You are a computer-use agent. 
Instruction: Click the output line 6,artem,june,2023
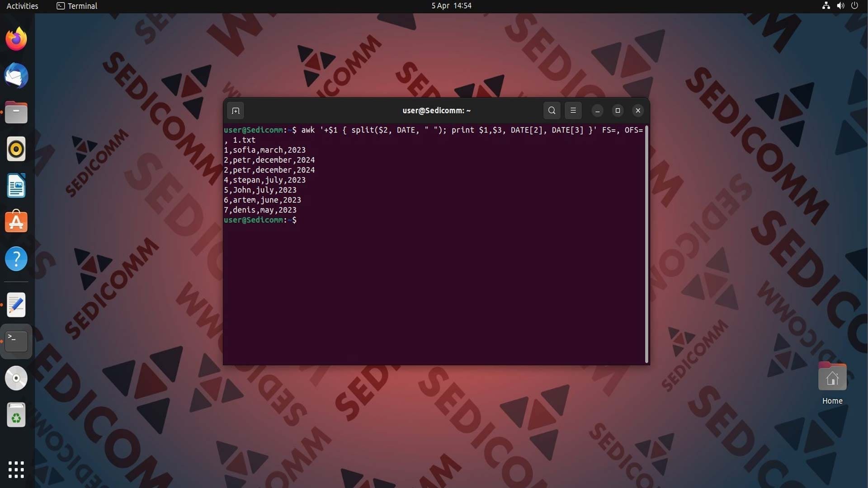(x=262, y=200)
